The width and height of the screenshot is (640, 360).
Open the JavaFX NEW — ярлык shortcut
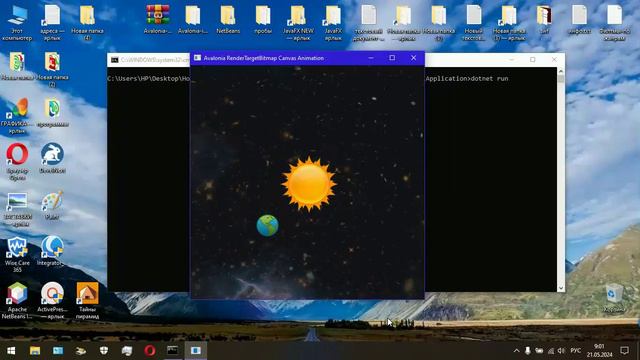298,23
